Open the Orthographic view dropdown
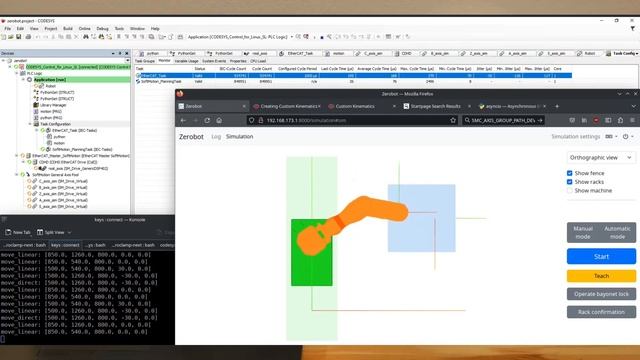The height and width of the screenshot is (360, 640). (x=601, y=158)
